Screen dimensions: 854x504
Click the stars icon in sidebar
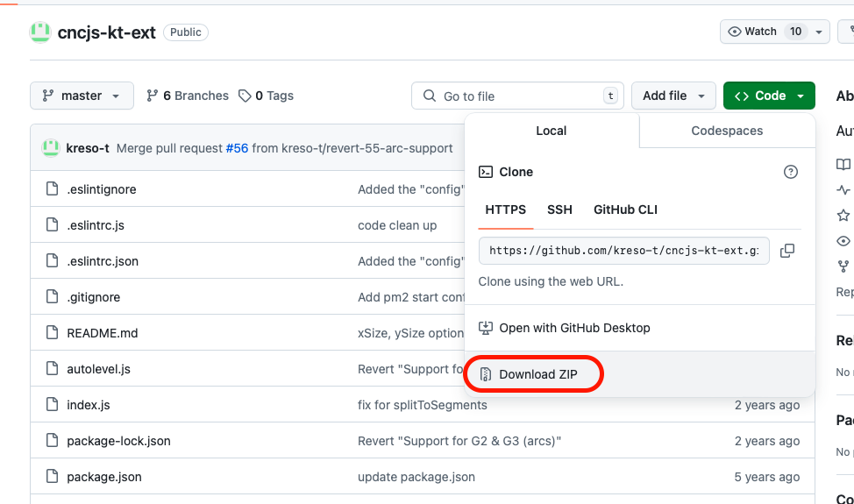pyautogui.click(x=843, y=215)
